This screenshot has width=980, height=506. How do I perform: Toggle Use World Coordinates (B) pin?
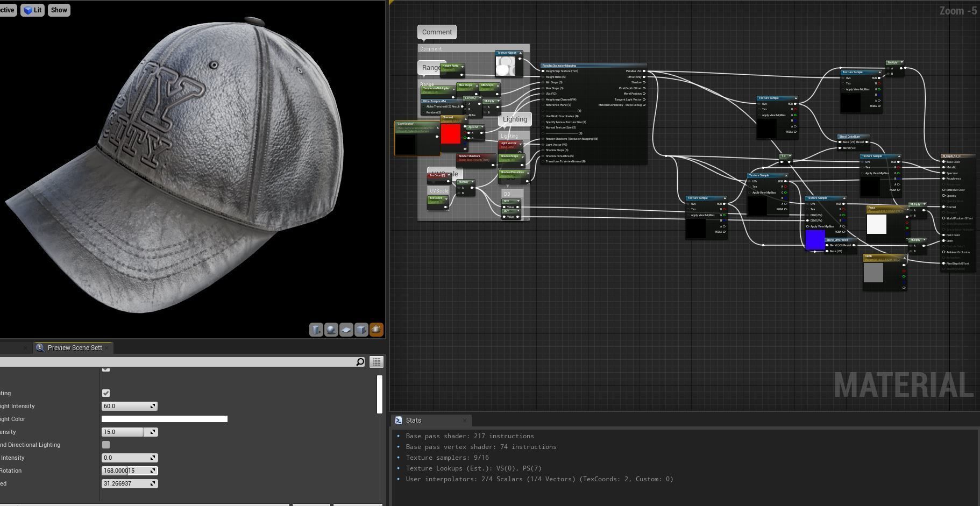click(x=543, y=116)
